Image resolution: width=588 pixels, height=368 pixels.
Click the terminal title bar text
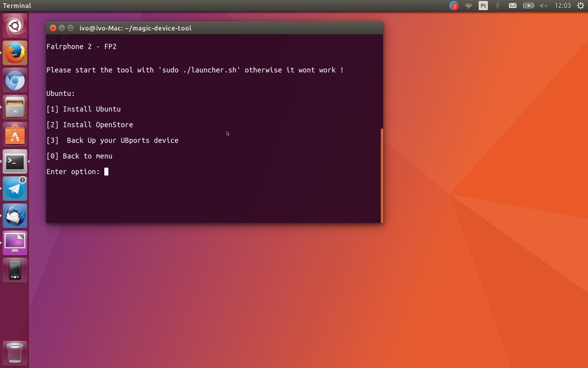pyautogui.click(x=135, y=28)
